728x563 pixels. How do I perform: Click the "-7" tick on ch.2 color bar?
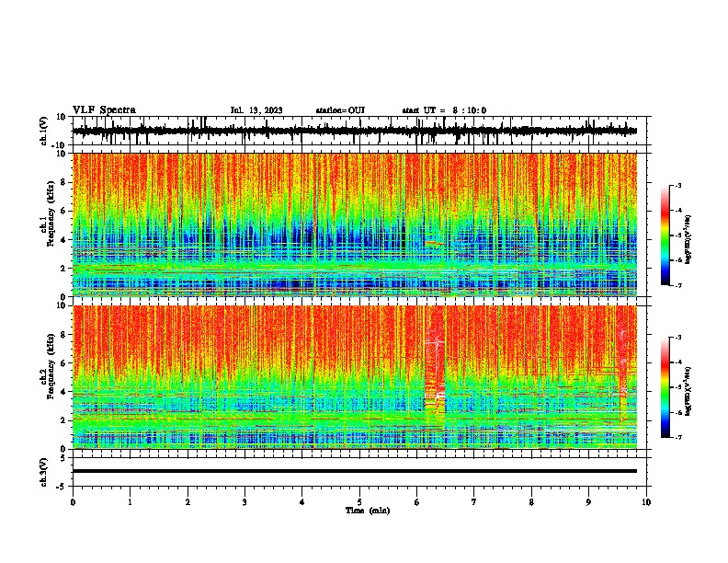click(x=678, y=437)
